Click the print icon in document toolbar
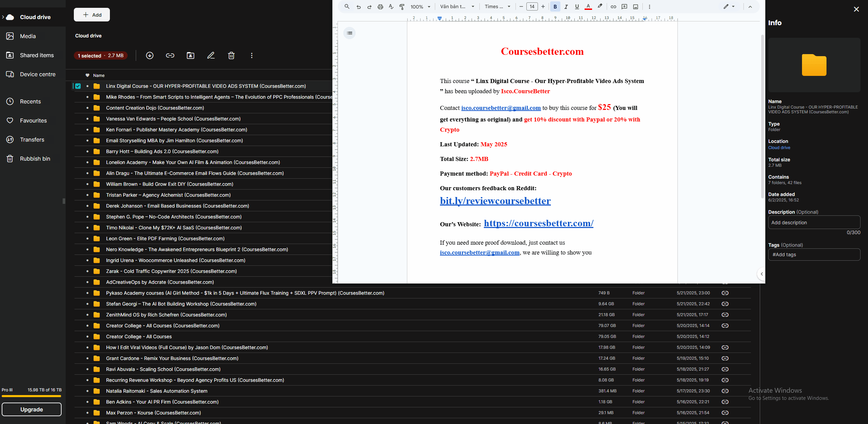This screenshot has height=424, width=868. tap(380, 6)
